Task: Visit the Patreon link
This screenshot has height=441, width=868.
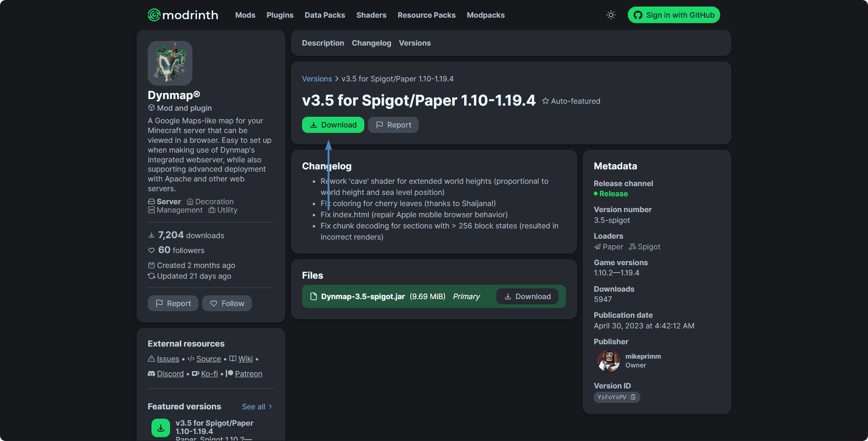Action: coord(248,374)
